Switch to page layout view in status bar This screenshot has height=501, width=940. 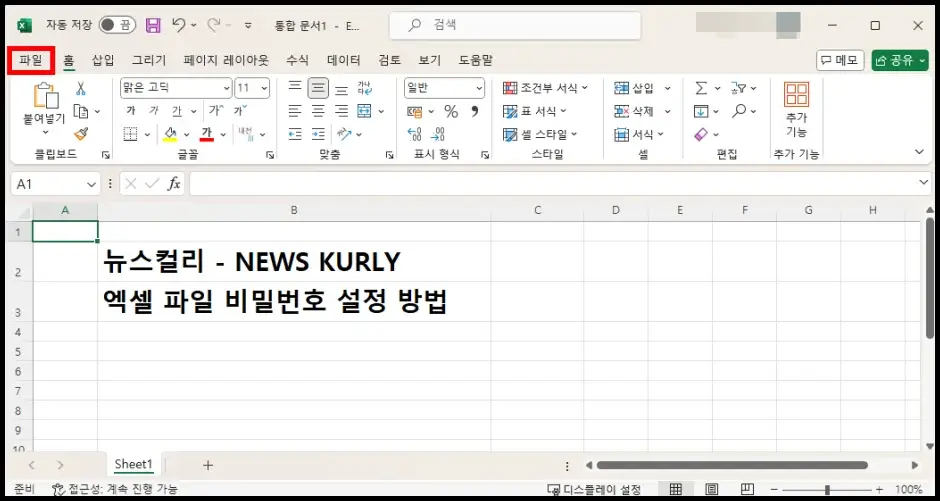coord(711,490)
